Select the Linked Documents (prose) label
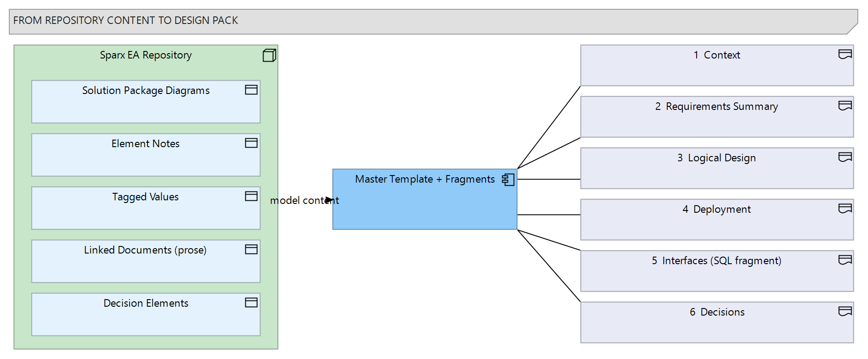The height and width of the screenshot is (359, 868). click(146, 250)
